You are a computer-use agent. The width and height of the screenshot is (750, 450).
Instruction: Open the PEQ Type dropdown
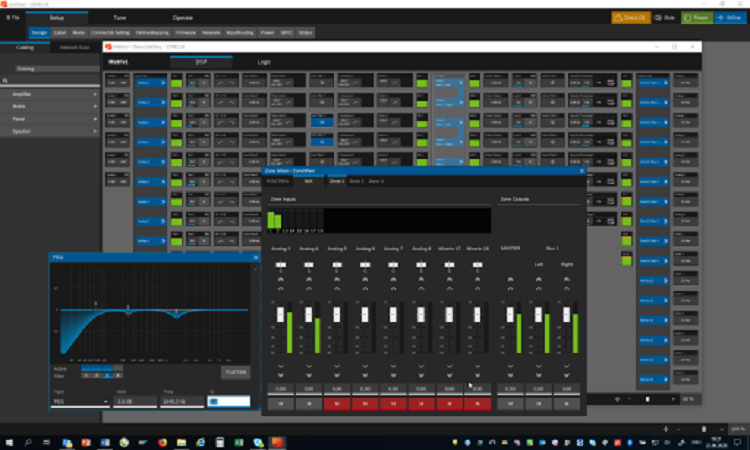(x=80, y=401)
